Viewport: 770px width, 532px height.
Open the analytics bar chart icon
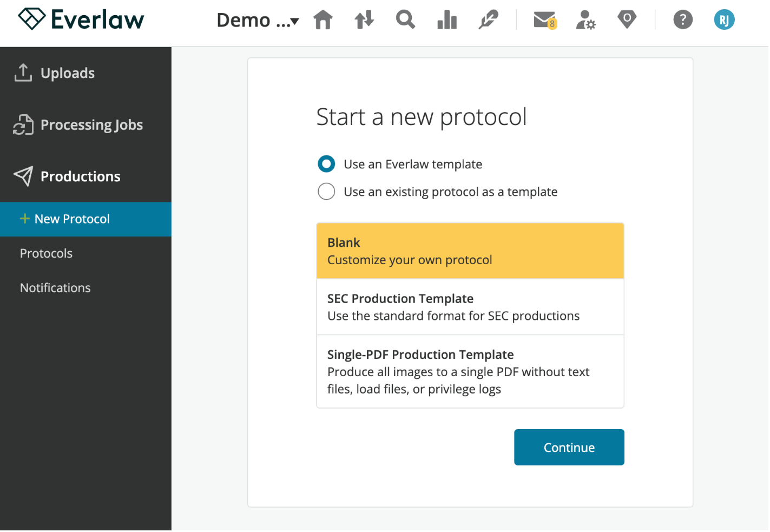[446, 19]
